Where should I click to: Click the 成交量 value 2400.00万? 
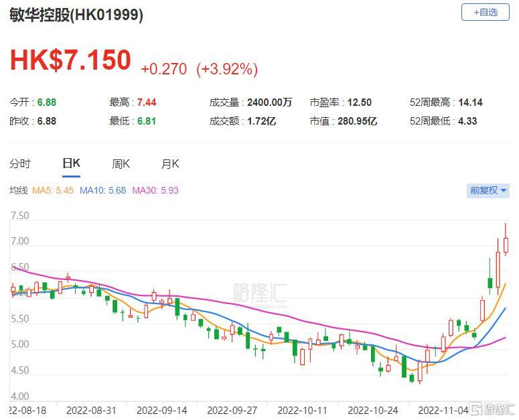tap(269, 102)
